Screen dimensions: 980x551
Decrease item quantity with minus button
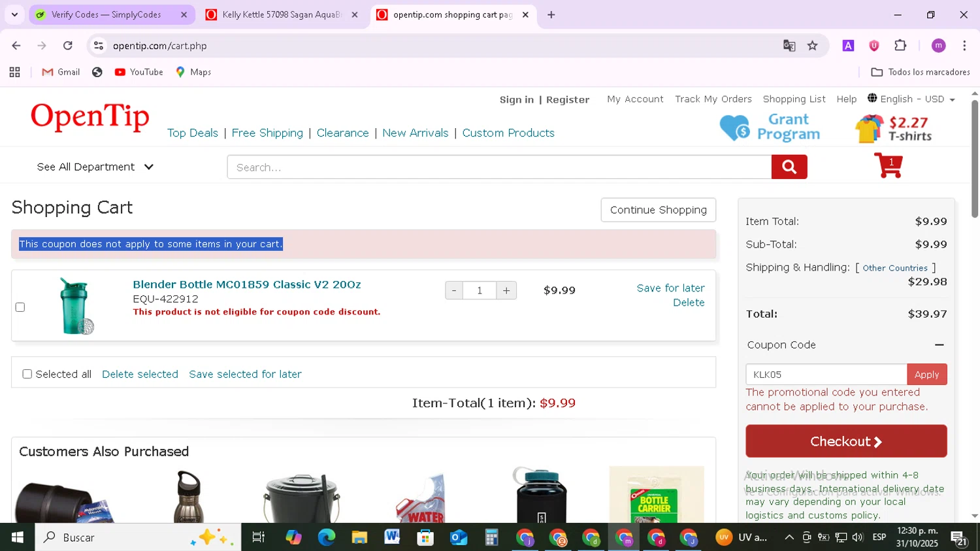click(x=454, y=290)
